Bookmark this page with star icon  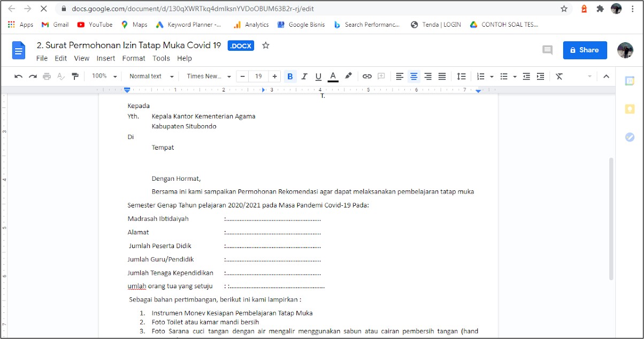pos(564,9)
